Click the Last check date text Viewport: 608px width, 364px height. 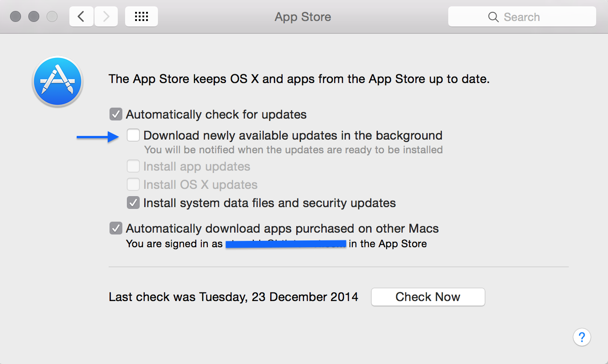click(234, 297)
